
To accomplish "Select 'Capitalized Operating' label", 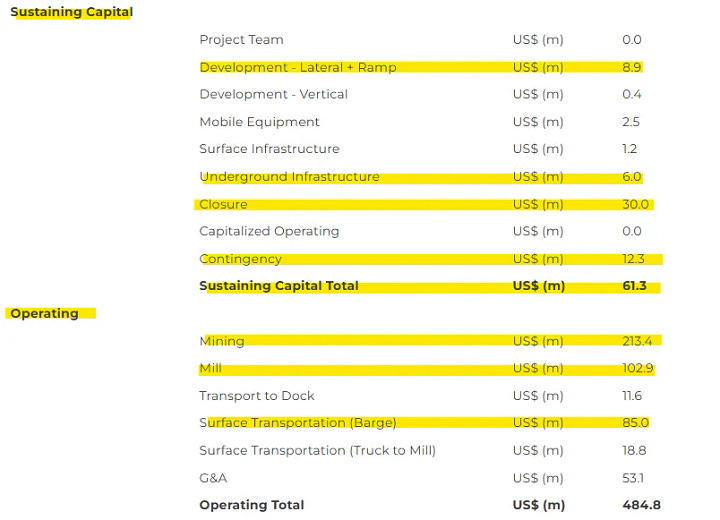I will click(x=269, y=231).
